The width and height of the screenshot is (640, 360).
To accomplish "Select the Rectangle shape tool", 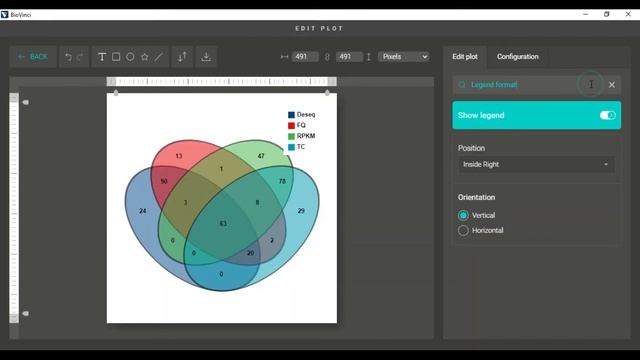I will click(116, 57).
